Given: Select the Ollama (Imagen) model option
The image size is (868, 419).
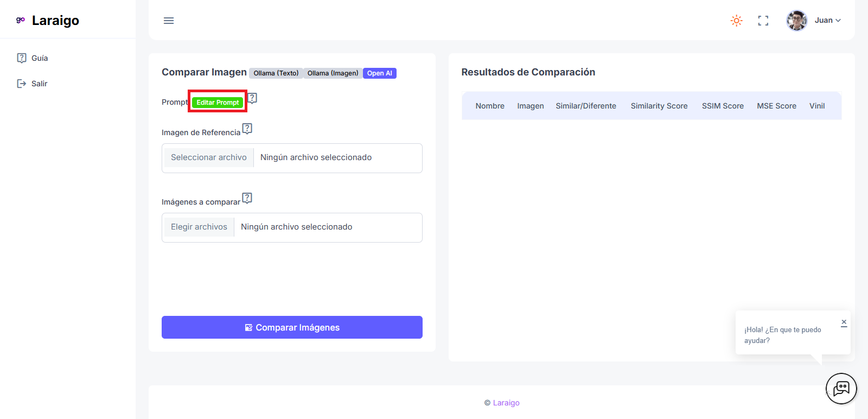Looking at the screenshot, I should (333, 73).
